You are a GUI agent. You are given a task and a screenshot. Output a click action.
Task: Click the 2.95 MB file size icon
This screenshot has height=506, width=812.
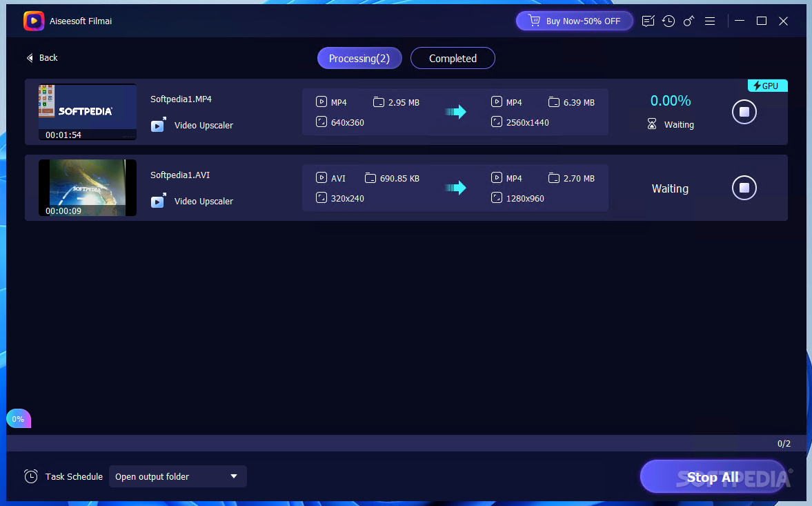[x=379, y=102]
